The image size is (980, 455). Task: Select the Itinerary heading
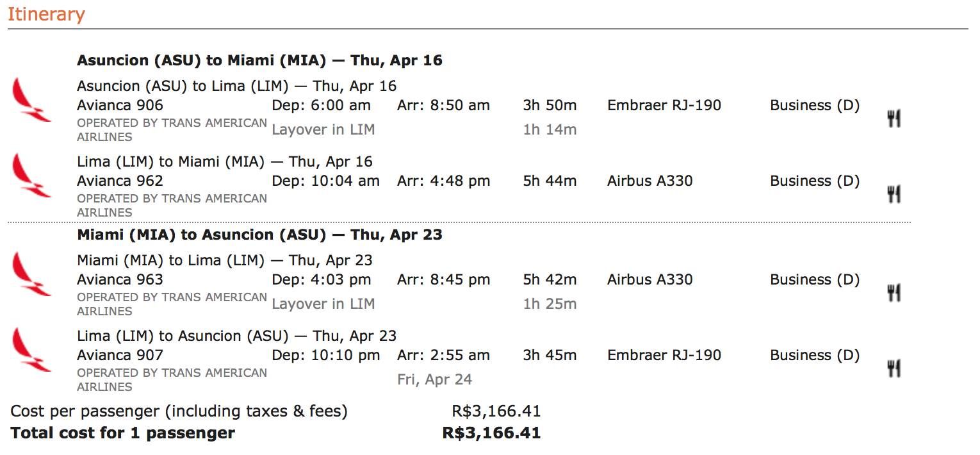coord(46,14)
